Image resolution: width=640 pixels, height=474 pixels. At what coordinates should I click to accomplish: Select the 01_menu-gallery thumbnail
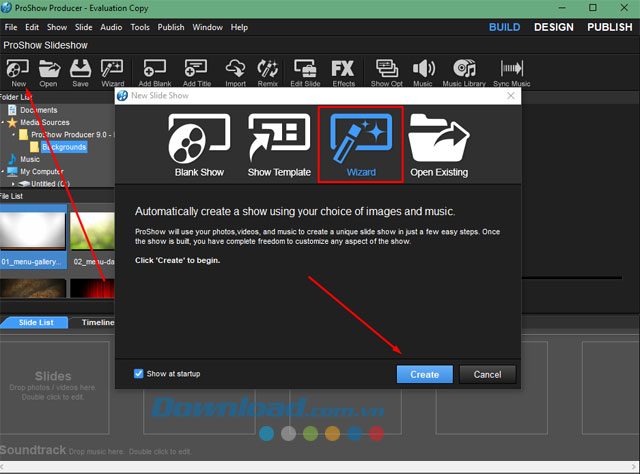(33, 237)
